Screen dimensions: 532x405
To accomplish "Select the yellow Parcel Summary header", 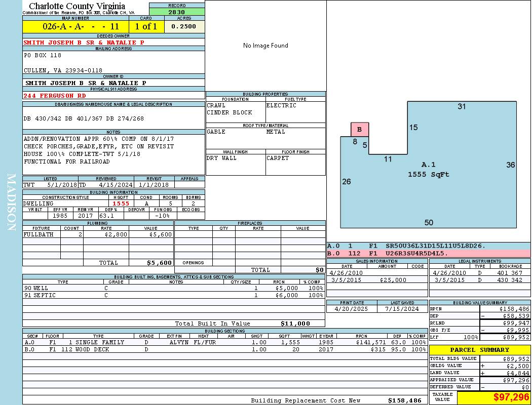I will [x=479, y=350].
